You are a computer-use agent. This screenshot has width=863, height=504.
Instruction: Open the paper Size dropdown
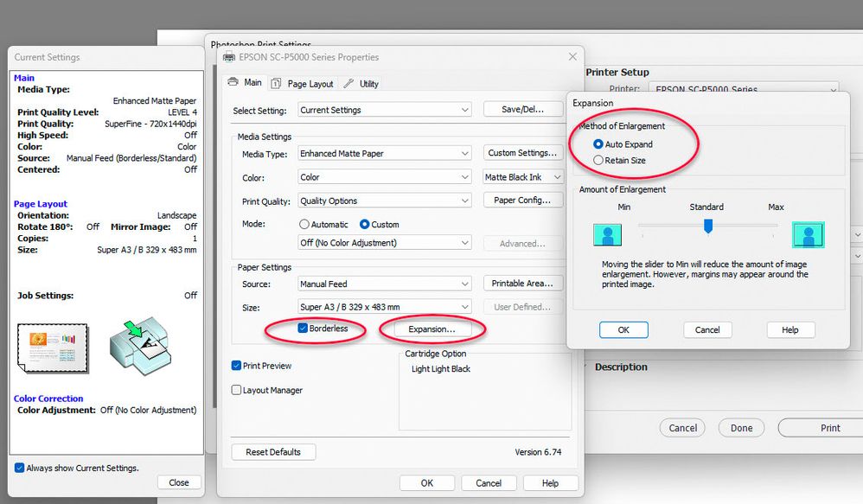385,307
